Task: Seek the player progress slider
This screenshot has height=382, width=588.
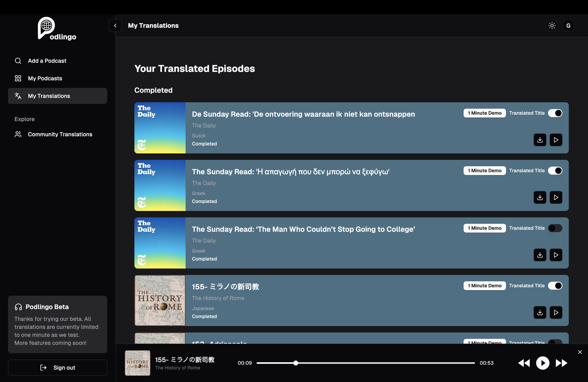Action: (x=366, y=363)
